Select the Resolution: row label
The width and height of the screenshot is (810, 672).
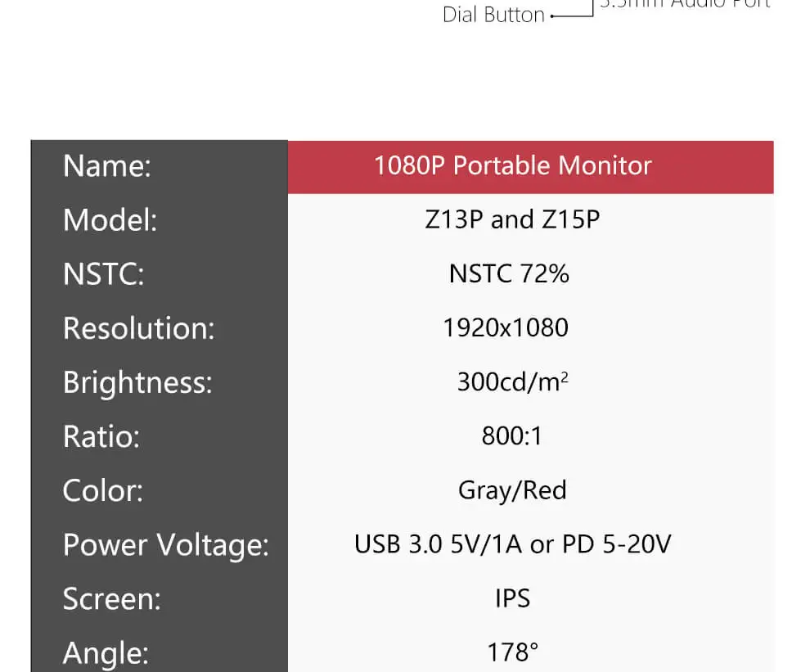[138, 328]
